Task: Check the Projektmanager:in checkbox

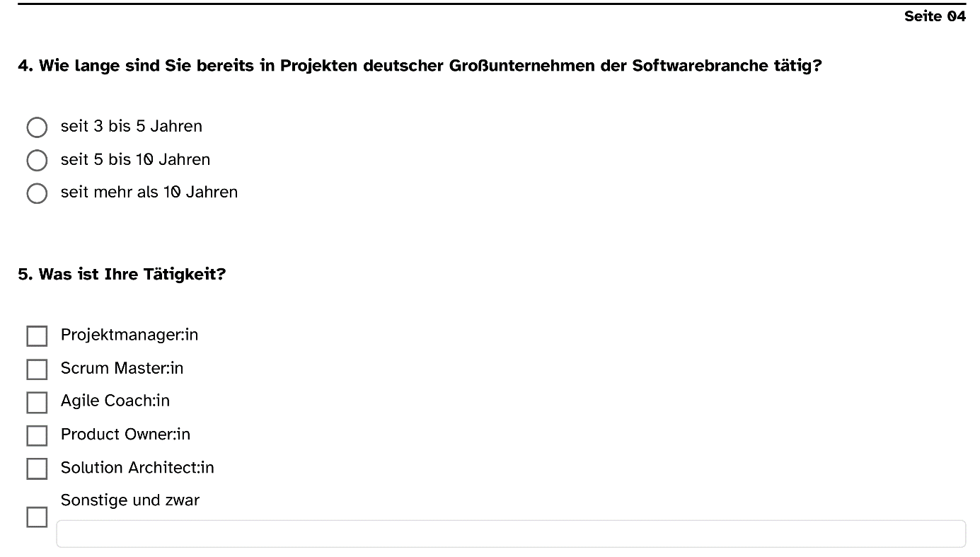Action: 37,336
